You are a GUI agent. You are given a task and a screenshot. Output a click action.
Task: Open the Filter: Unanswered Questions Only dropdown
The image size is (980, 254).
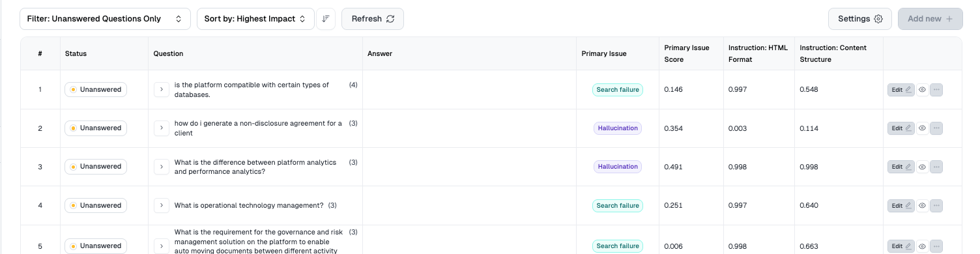coord(105,19)
